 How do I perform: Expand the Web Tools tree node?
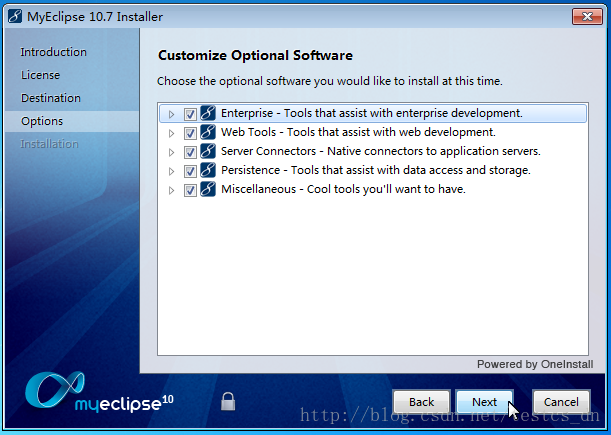(x=171, y=133)
